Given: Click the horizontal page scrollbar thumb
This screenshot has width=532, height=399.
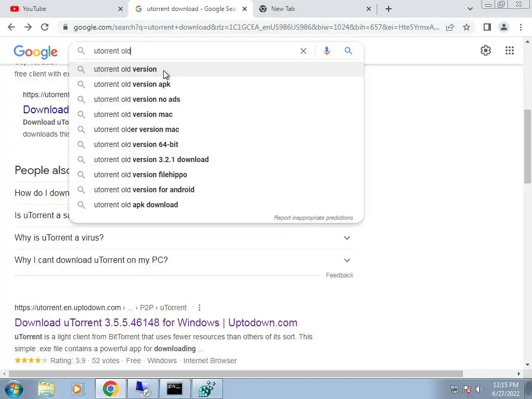Looking at the screenshot, I should (236, 374).
